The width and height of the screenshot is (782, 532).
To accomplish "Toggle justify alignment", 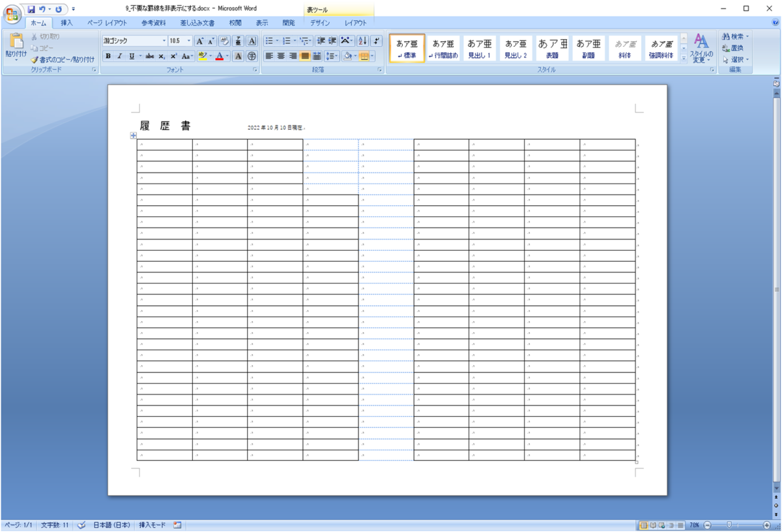I will tap(304, 56).
